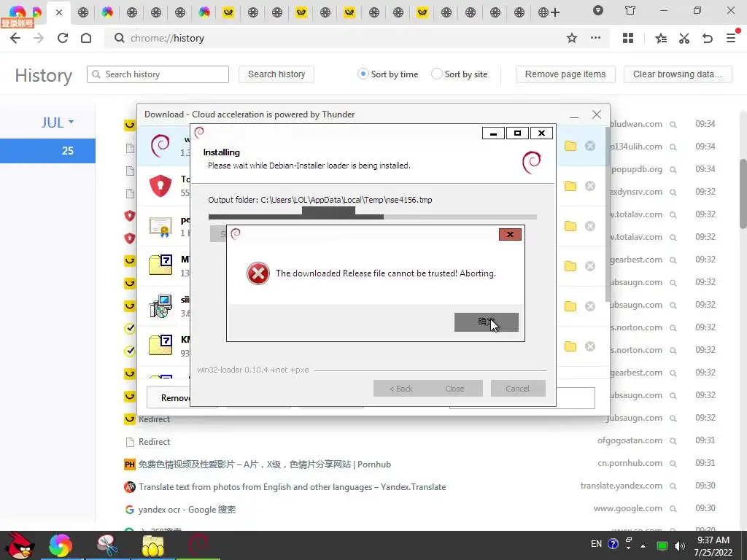Bookmark page with star icon
Screen dimensions: 747x560
(x=572, y=38)
